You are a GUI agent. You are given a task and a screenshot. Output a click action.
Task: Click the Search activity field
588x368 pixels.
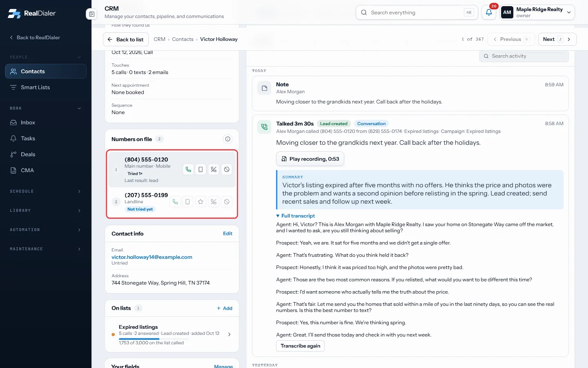[x=524, y=56]
